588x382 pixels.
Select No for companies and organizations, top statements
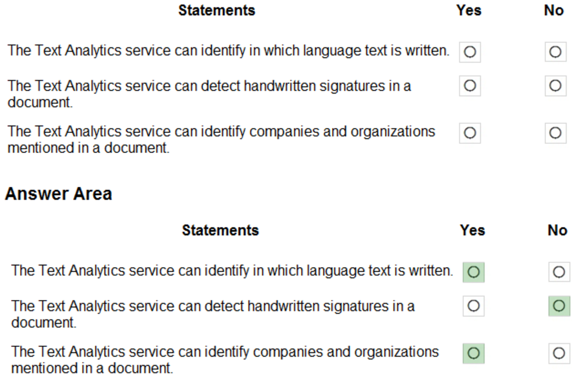[x=555, y=132]
